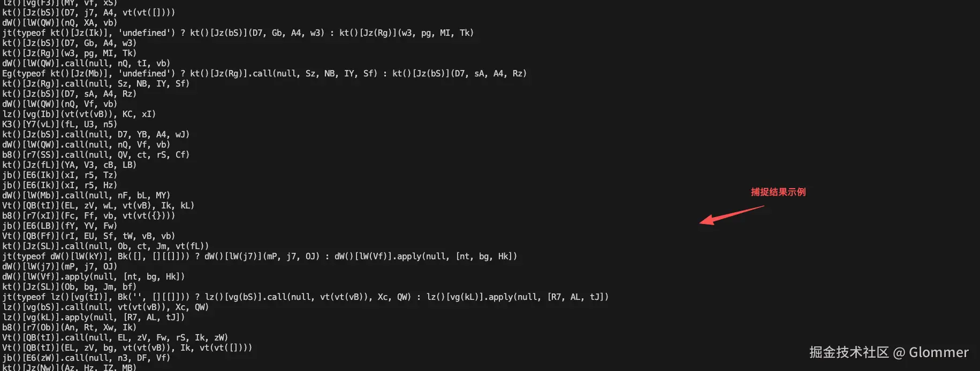Select the b8()[r7(SS)].call line
Image resolution: width=980 pixels, height=371 pixels.
tap(96, 154)
